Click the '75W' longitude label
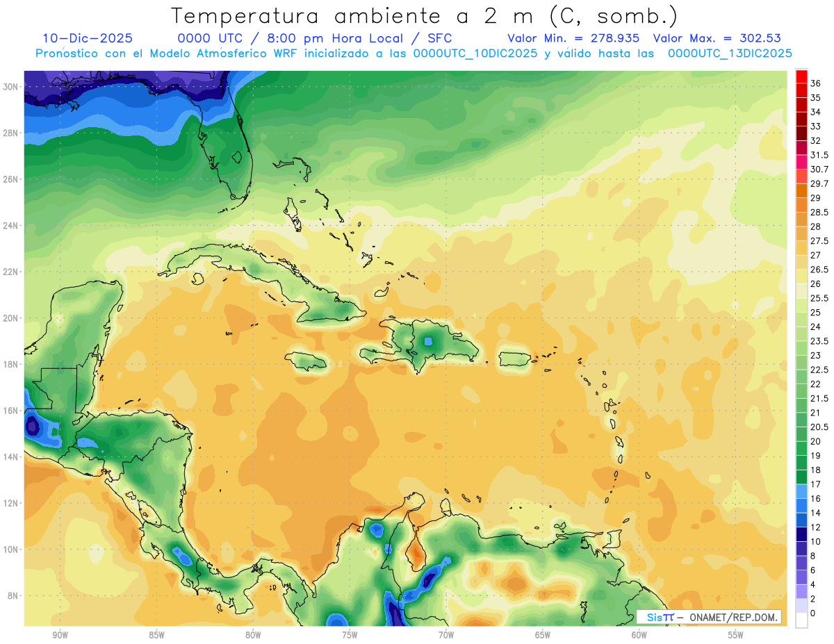Screen dimensions: 834x644 point(350,635)
